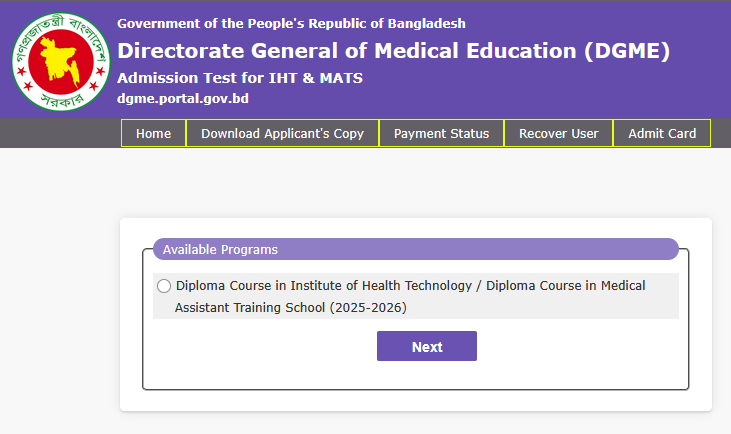Select Recover User in navigation bar
Viewport: 731px width, 434px height.
point(558,133)
